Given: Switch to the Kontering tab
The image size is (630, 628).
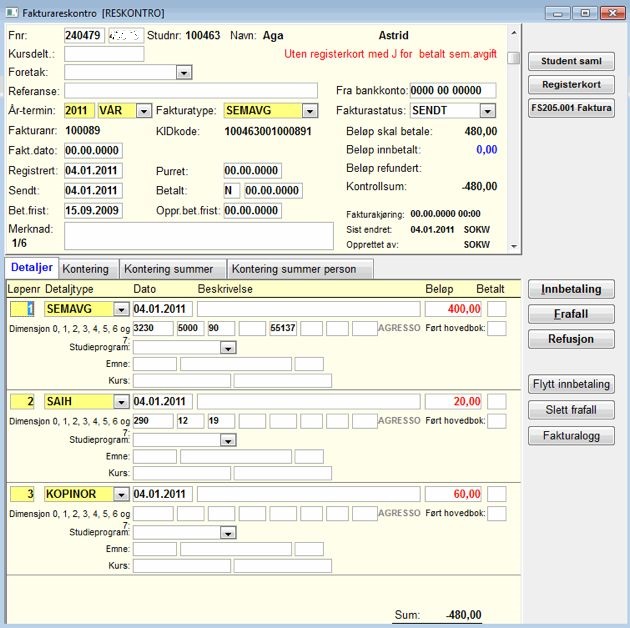Looking at the screenshot, I should coord(86,269).
